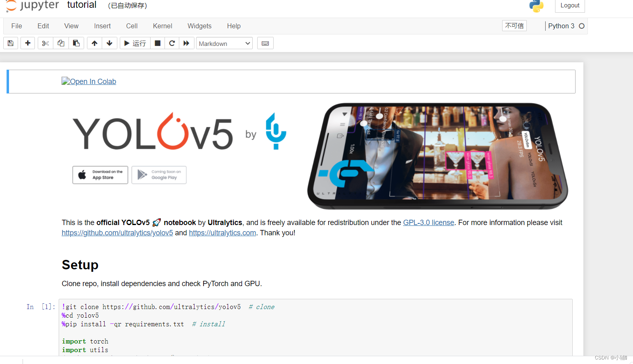The height and width of the screenshot is (364, 633).
Task: Restart kernel and run all fast-forward icon
Action: 187,43
